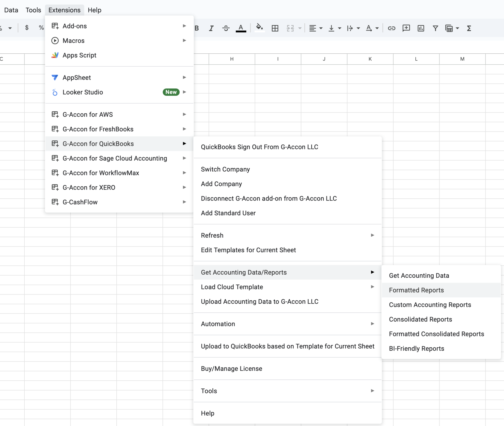Choose Formatted Consolidated Reports
Image resolution: width=504 pixels, height=426 pixels.
(x=441, y=334)
